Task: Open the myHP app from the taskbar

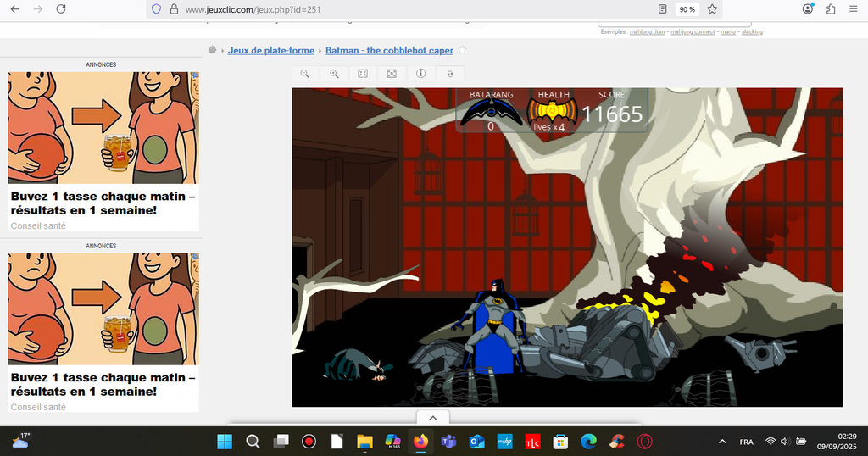Action: coord(504,442)
